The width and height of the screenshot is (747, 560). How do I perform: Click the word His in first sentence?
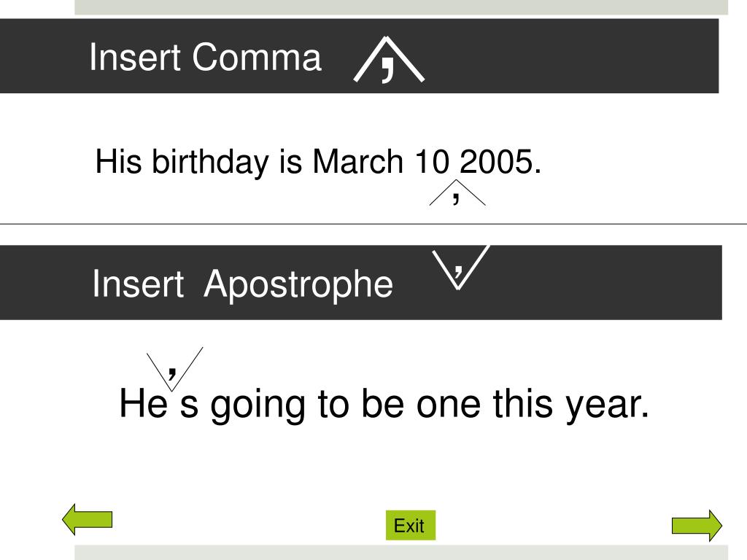point(119,161)
